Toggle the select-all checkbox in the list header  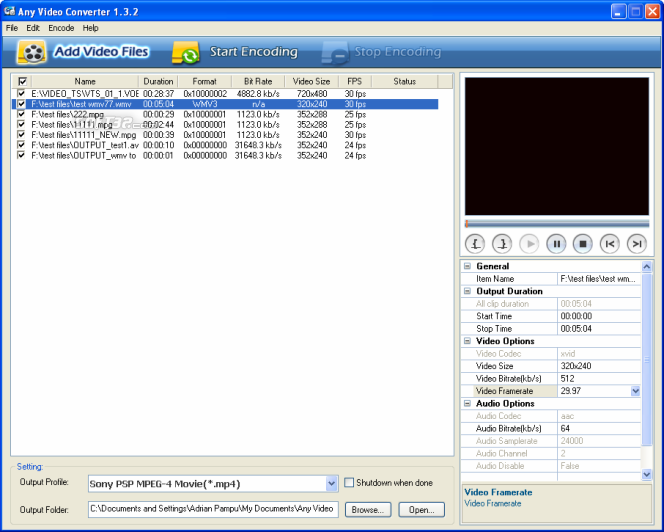[x=22, y=81]
